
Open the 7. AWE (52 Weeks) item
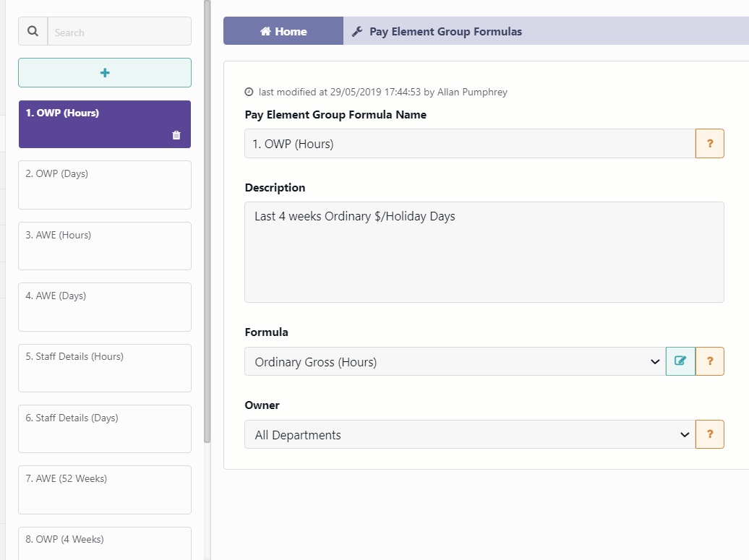105,490
